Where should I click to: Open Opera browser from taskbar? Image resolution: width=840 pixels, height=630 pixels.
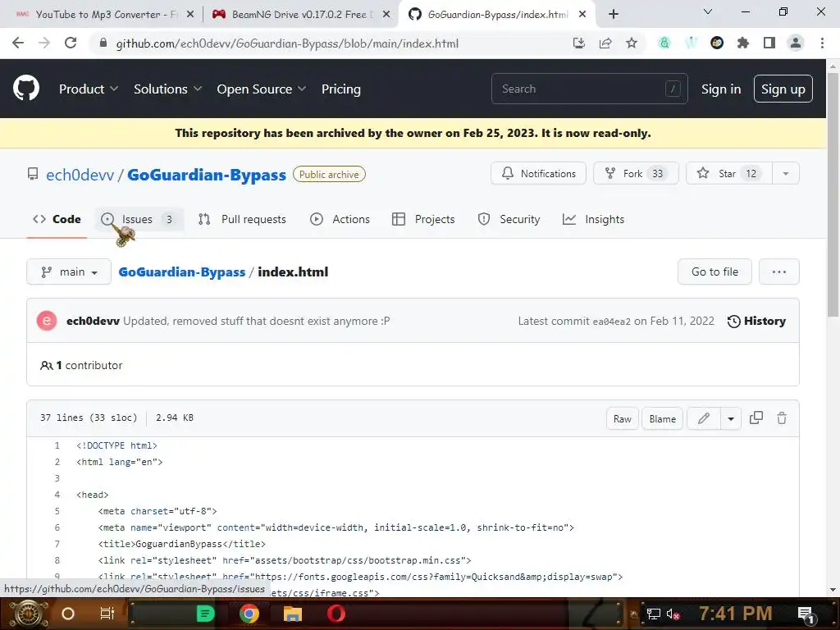pyautogui.click(x=336, y=614)
